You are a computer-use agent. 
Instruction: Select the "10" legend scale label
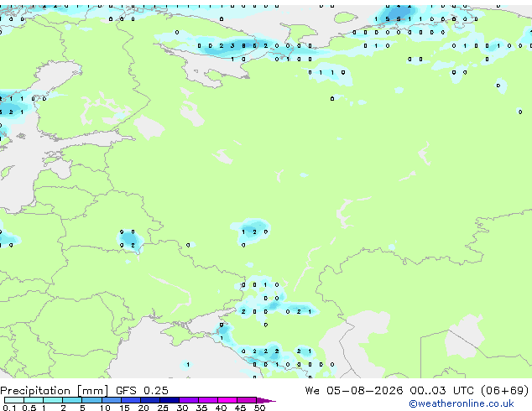105,408
